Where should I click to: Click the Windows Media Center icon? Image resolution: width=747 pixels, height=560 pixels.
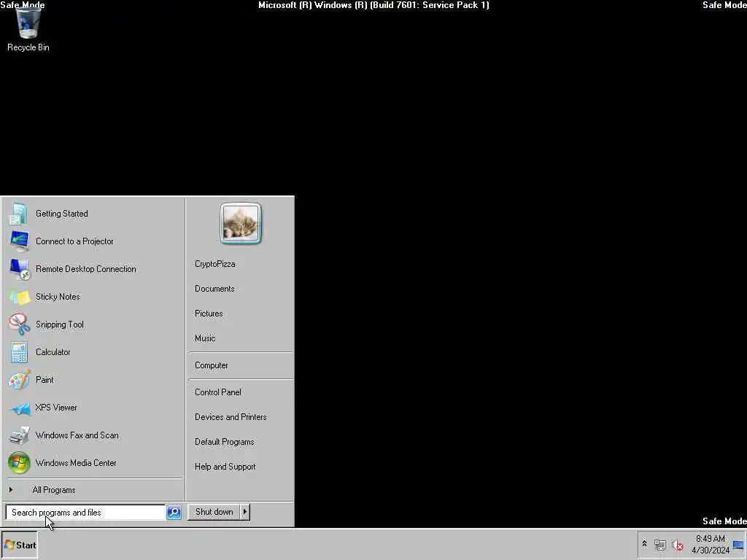(x=19, y=463)
